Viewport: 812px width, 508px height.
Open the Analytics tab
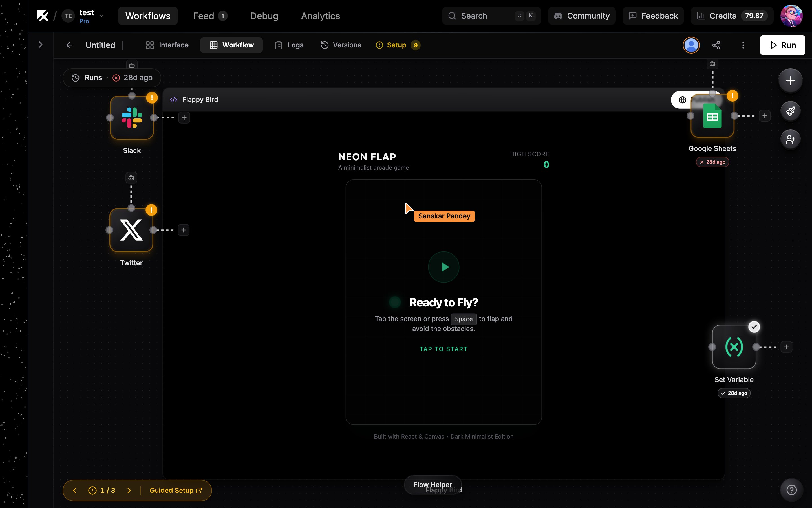pos(321,16)
